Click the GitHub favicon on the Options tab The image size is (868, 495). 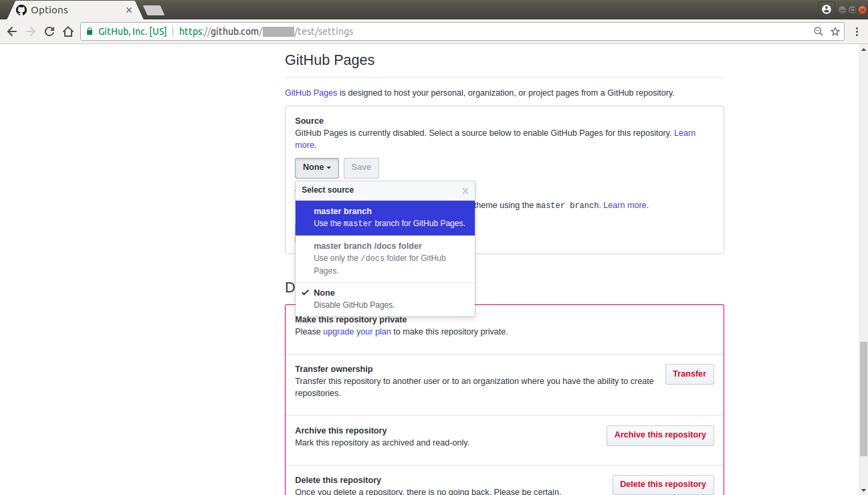pos(21,10)
